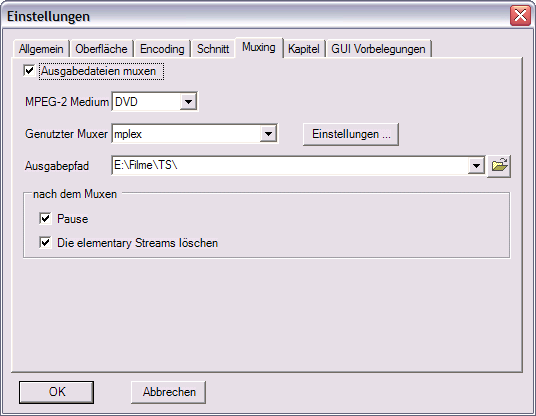Confirm settings with the OK button
The width and height of the screenshot is (536, 416).
click(x=56, y=392)
